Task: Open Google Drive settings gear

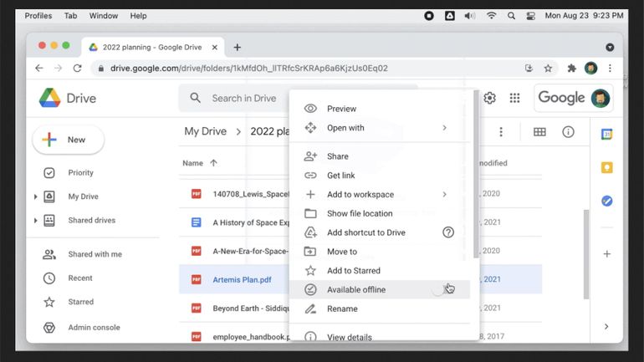Action: (x=489, y=98)
